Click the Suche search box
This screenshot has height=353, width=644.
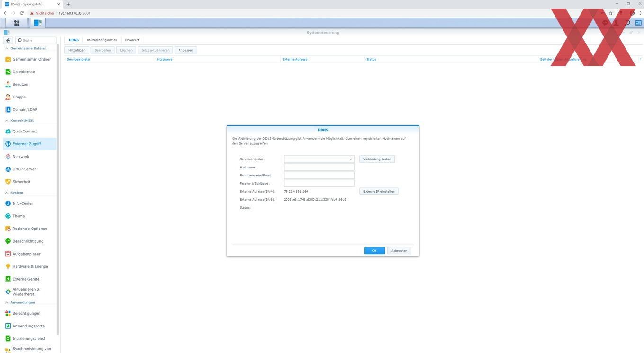[x=36, y=40]
